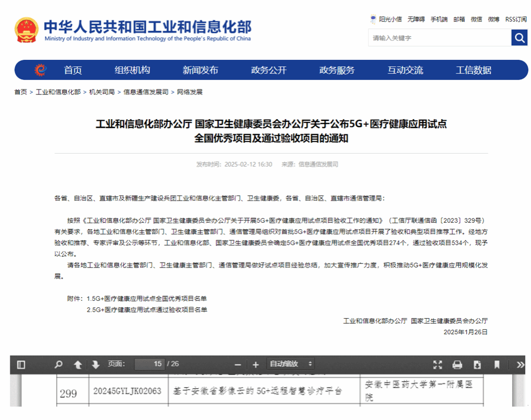Open the 新闻发布 navigation menu

[x=200, y=70]
